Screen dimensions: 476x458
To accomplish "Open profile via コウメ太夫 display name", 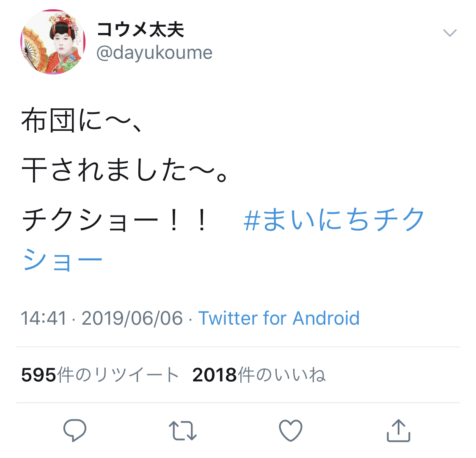I will (140, 29).
